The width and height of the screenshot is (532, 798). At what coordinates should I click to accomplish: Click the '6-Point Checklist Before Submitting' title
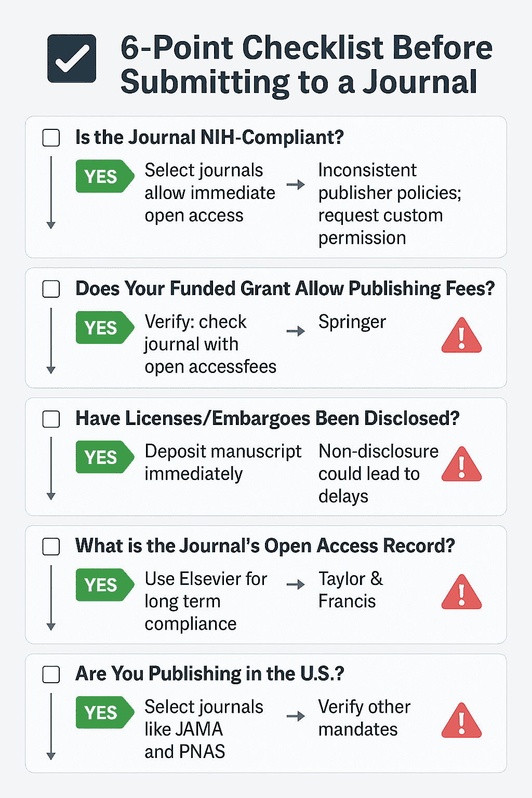(x=307, y=64)
